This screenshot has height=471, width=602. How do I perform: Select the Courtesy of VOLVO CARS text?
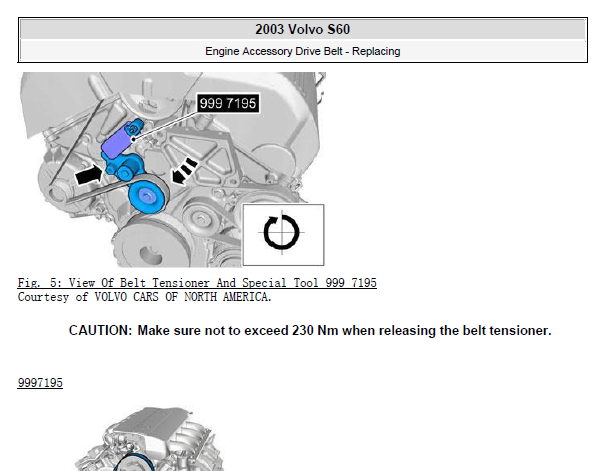click(144, 297)
